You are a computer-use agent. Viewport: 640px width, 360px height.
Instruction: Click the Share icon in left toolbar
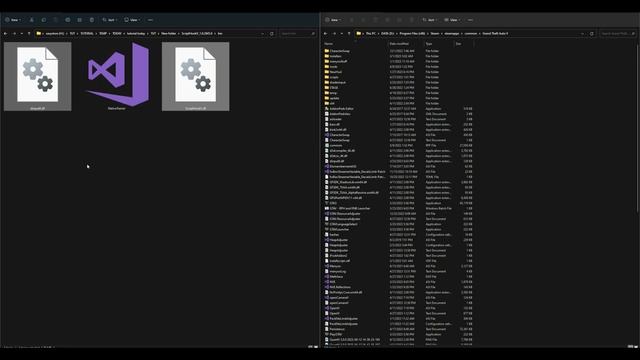(x=80, y=20)
